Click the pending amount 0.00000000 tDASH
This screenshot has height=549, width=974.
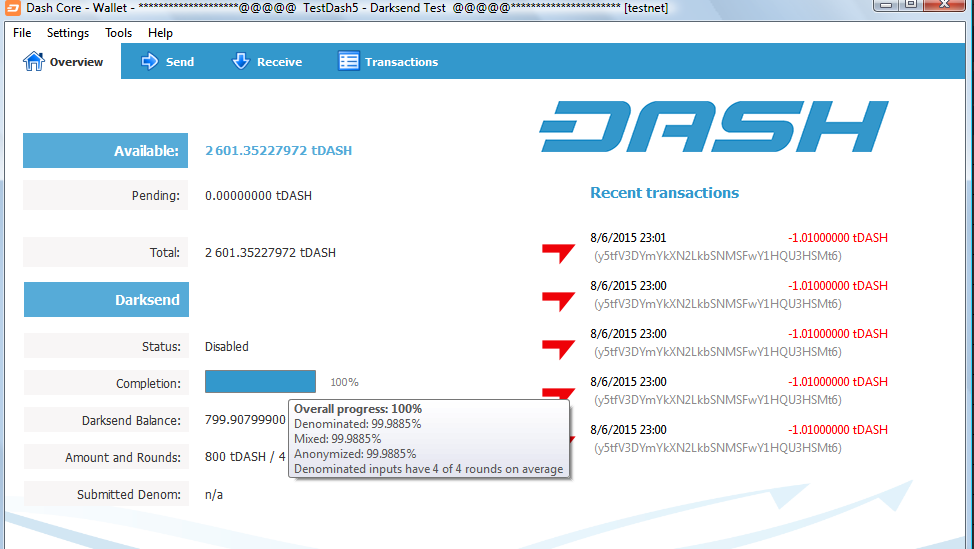(258, 196)
